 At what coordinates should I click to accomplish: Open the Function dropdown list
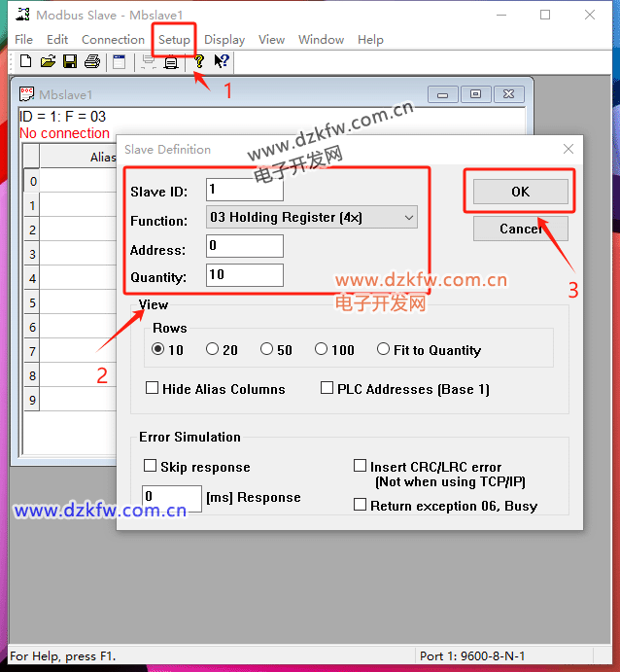(312, 218)
